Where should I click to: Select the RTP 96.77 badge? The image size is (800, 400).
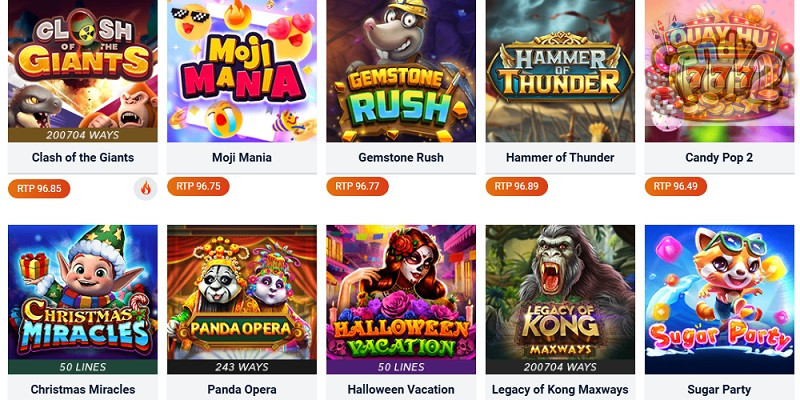(358, 186)
